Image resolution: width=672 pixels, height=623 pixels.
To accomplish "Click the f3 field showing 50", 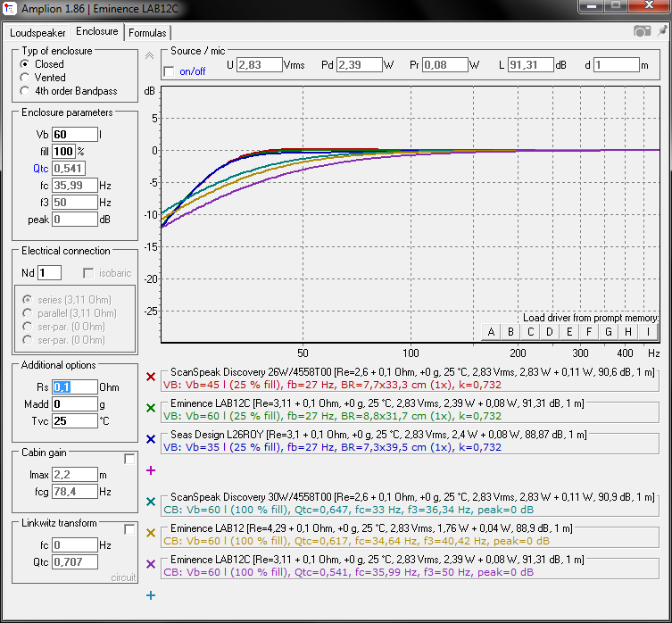I will 75,203.
